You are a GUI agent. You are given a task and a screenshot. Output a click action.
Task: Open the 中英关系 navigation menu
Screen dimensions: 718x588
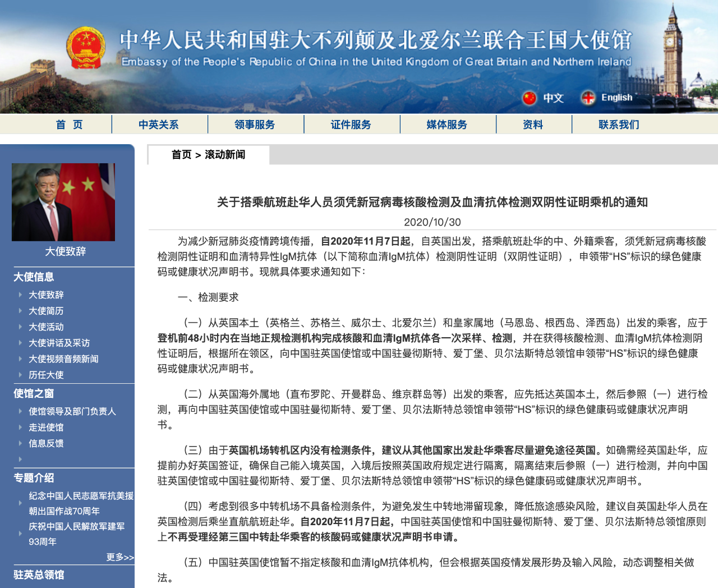pyautogui.click(x=160, y=125)
